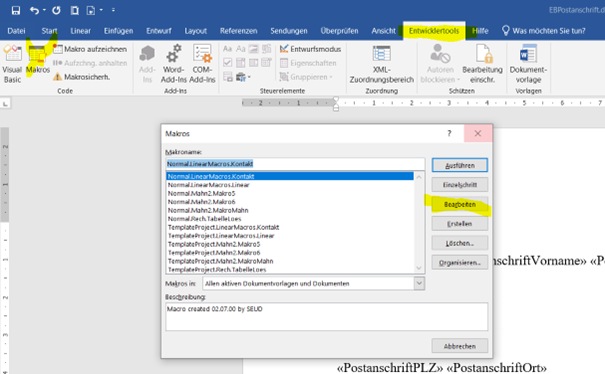The width and height of the screenshot is (605, 374).
Task: Open the greyed-out Add-Ins button
Action: click(x=147, y=64)
